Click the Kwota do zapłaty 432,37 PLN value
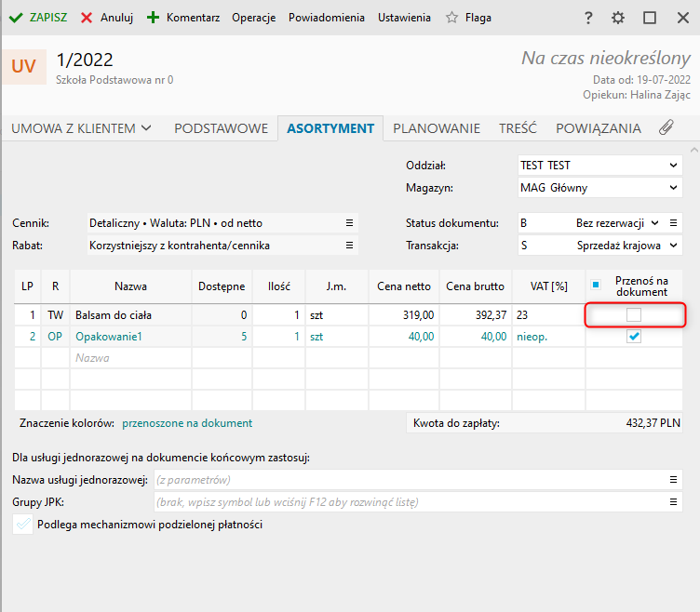 tap(653, 423)
